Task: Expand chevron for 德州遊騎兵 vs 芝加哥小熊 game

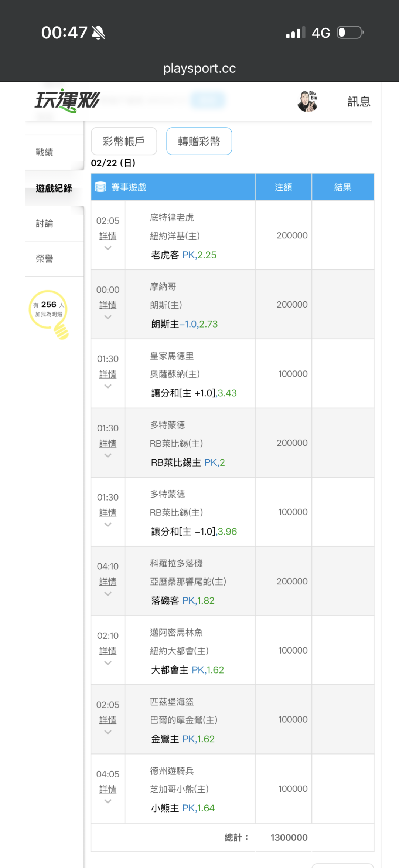Action: (108, 801)
